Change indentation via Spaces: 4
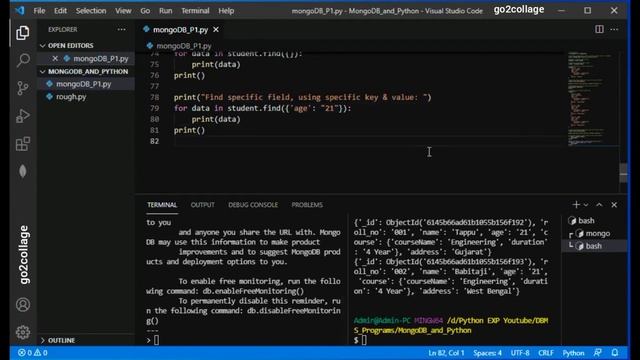 (487, 353)
